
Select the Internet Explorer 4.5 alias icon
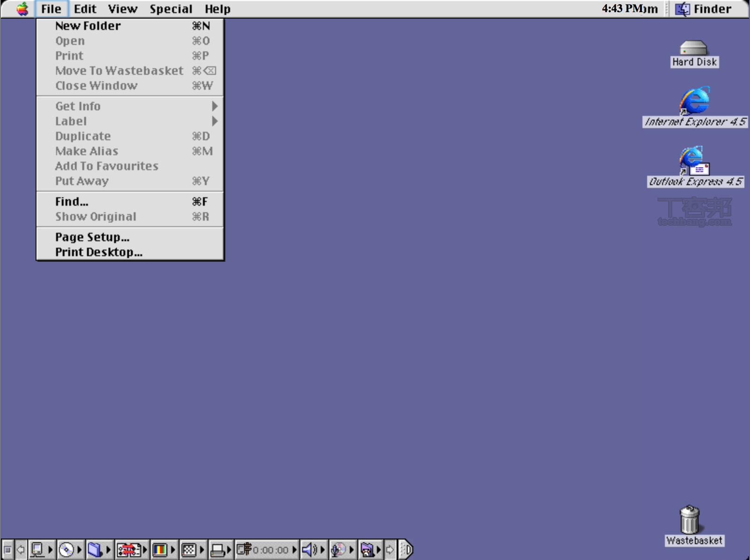(x=694, y=101)
